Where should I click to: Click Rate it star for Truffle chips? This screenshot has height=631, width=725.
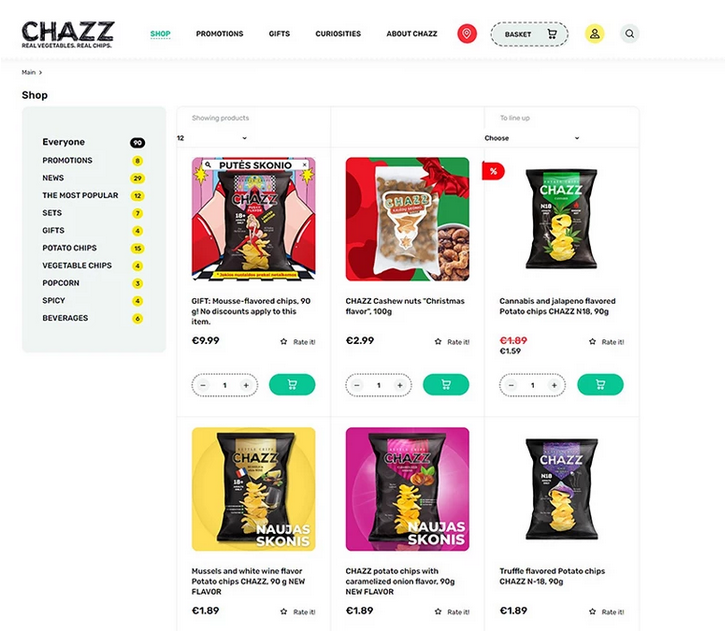pyautogui.click(x=592, y=612)
